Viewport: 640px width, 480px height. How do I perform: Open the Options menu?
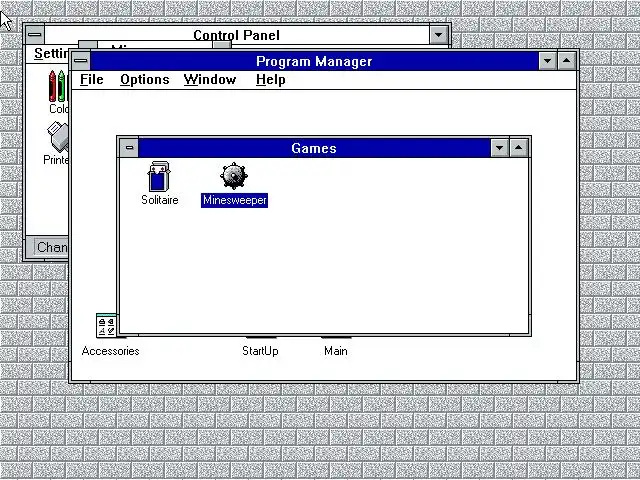point(144,80)
